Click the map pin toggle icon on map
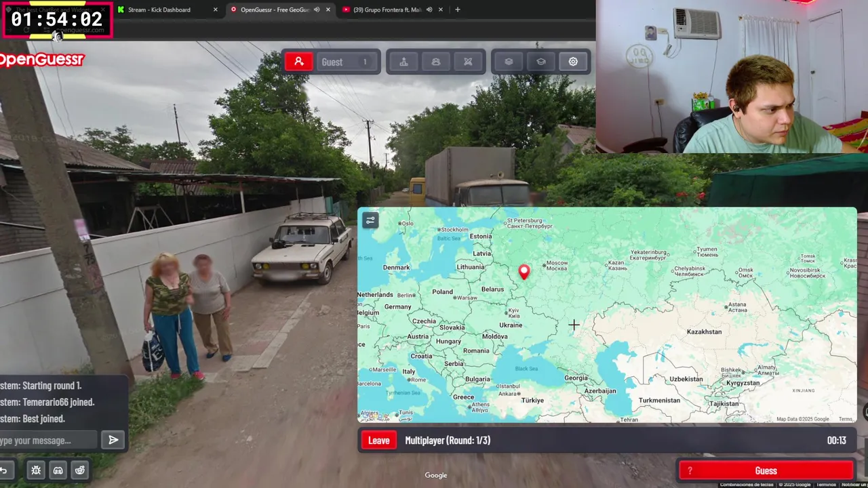The width and height of the screenshot is (868, 488). point(370,220)
